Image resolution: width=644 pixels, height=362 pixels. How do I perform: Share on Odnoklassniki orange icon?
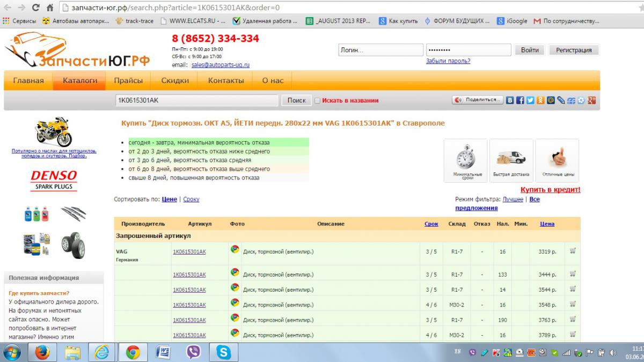tap(540, 100)
